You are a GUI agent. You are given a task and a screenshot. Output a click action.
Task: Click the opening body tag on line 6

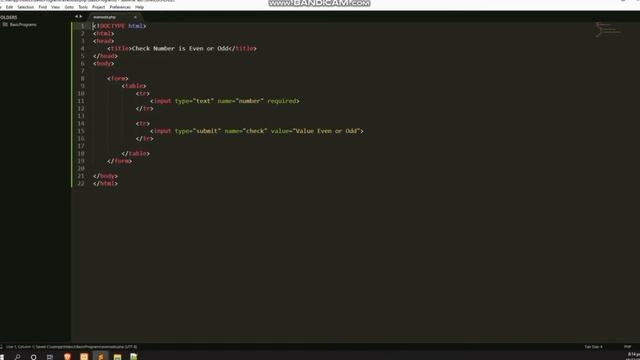104,63
